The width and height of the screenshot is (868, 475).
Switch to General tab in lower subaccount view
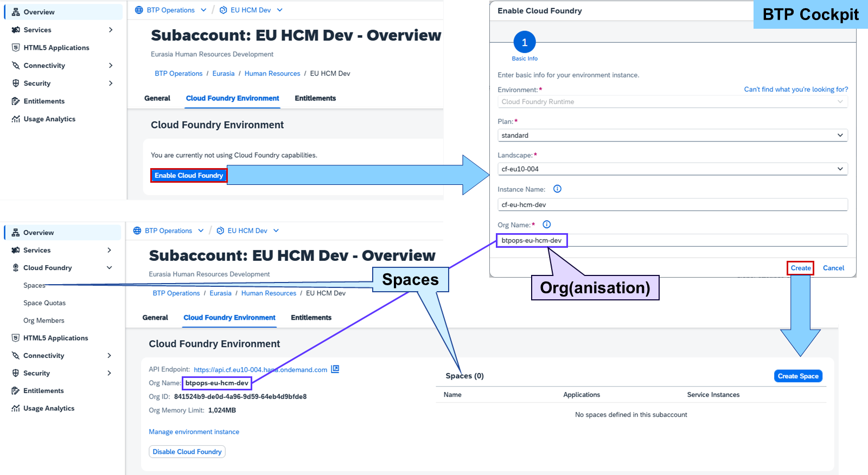tap(155, 318)
